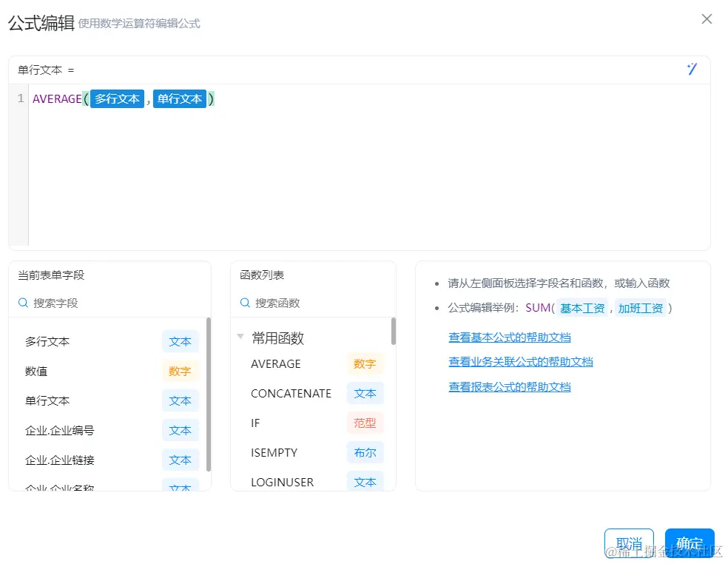Click the 确定 button
This screenshot has width=728, height=564.
click(x=690, y=543)
